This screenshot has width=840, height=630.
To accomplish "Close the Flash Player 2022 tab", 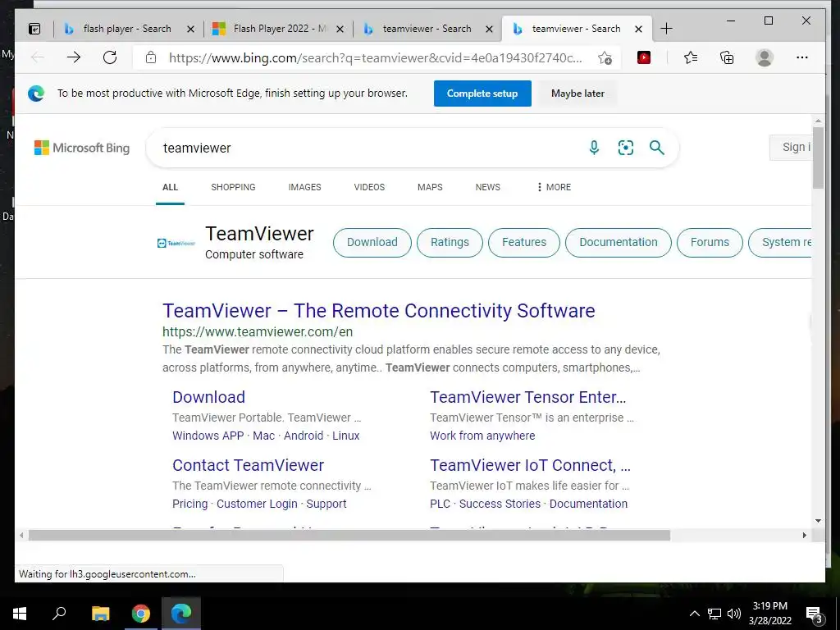I will pos(340,30).
